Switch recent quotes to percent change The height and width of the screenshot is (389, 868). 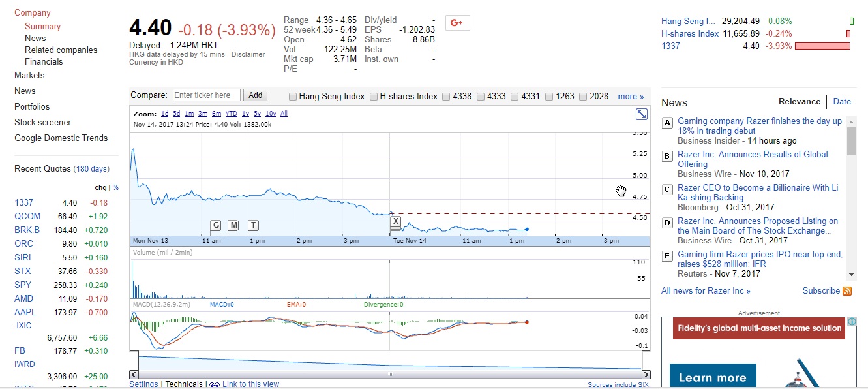[115, 187]
